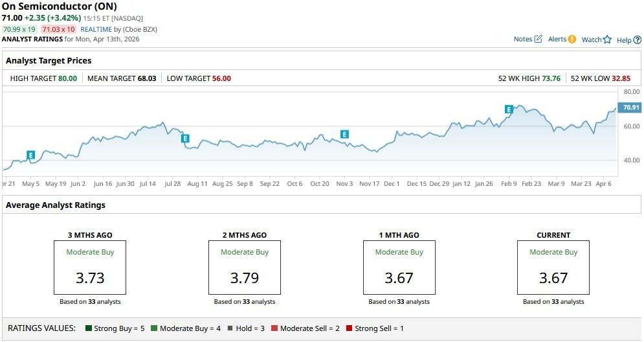Click the 70.91 current price tag

pyautogui.click(x=630, y=108)
